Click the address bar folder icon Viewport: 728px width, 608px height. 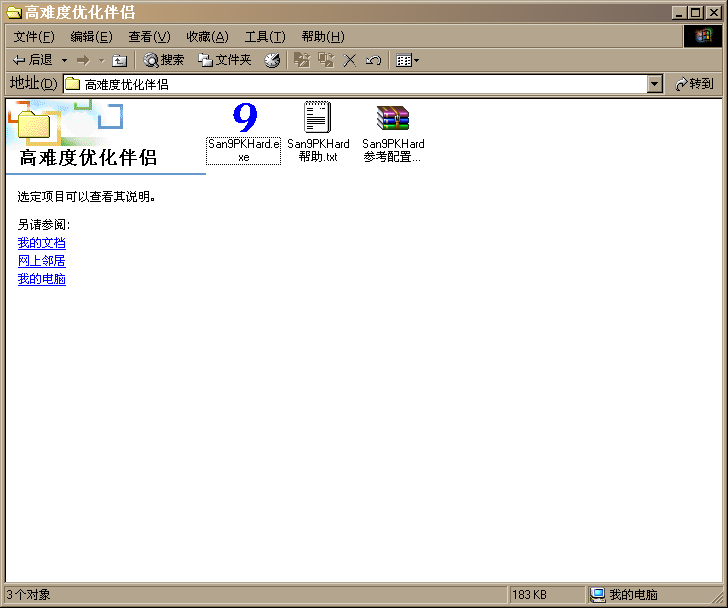click(72, 84)
